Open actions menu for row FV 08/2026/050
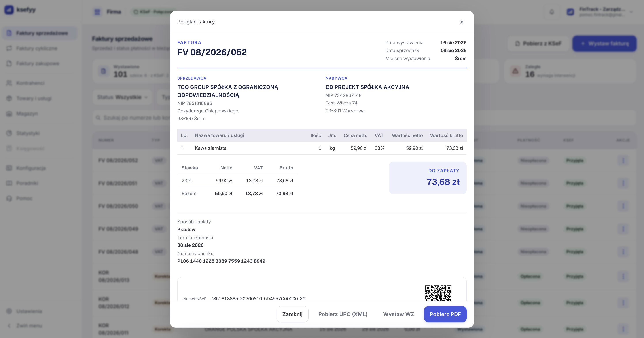Image resolution: width=644 pixels, height=338 pixels. point(623,206)
